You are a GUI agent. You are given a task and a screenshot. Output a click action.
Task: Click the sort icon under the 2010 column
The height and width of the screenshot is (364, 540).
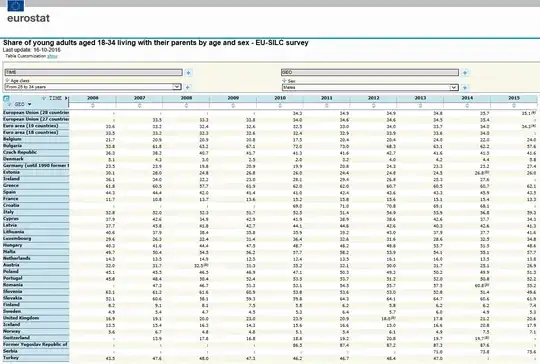(x=280, y=106)
